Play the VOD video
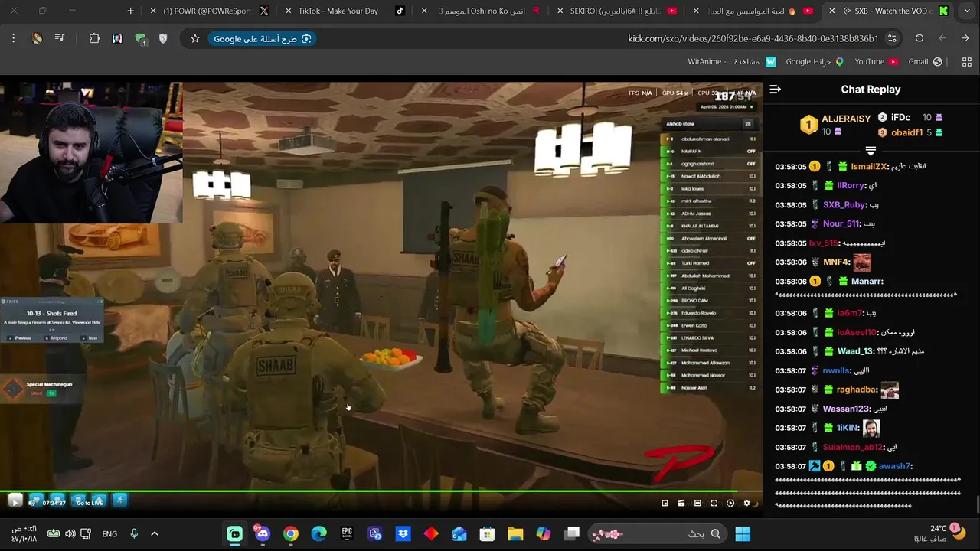The height and width of the screenshot is (551, 980). tap(15, 501)
